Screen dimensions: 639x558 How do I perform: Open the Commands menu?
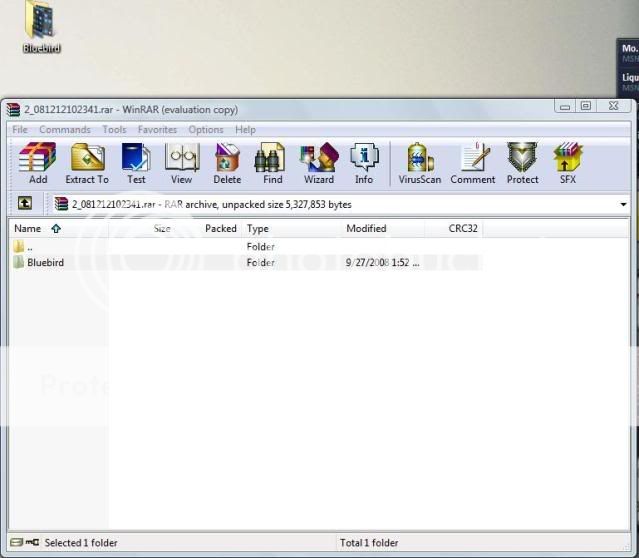[x=65, y=130]
